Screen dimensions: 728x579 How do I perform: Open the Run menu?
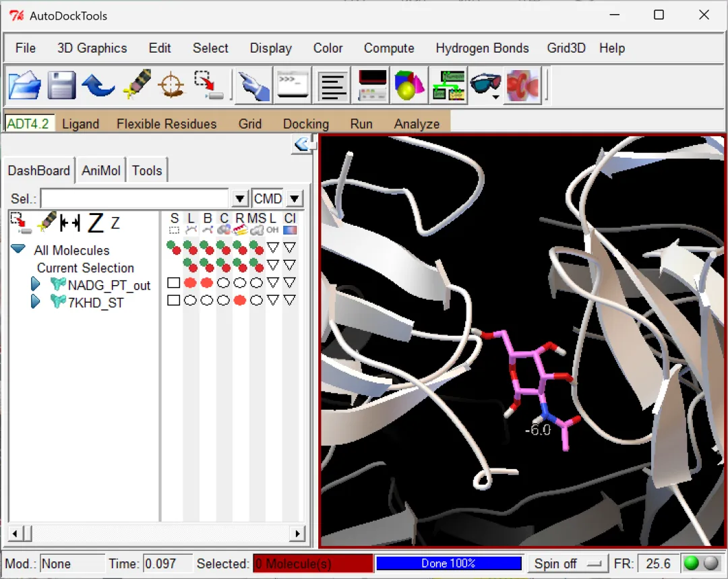(x=361, y=124)
